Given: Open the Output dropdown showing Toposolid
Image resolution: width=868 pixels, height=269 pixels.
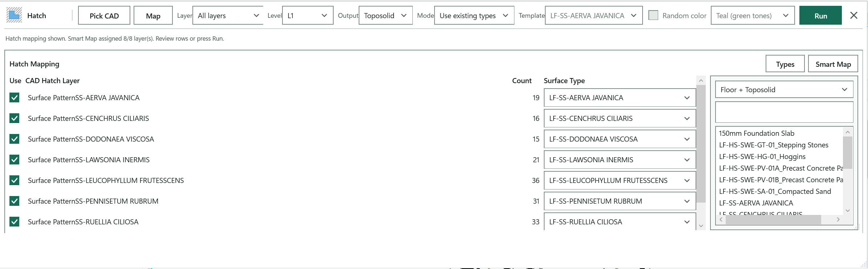Looking at the screenshot, I should (386, 15).
